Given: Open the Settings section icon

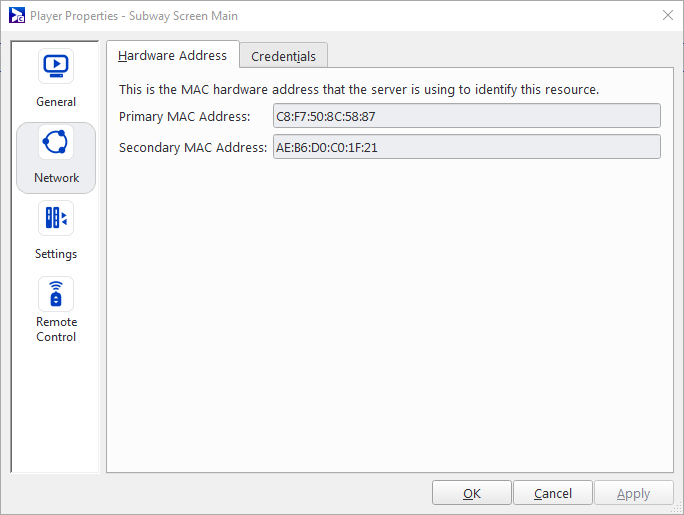Looking at the screenshot, I should pyautogui.click(x=56, y=219).
